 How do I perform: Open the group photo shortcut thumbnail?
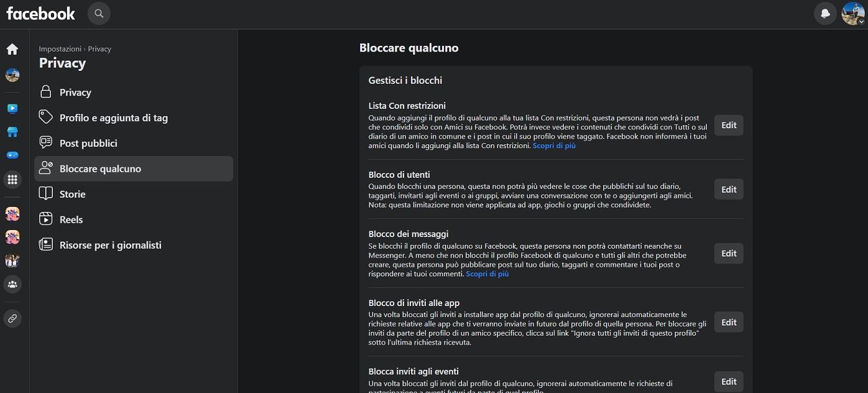click(12, 261)
